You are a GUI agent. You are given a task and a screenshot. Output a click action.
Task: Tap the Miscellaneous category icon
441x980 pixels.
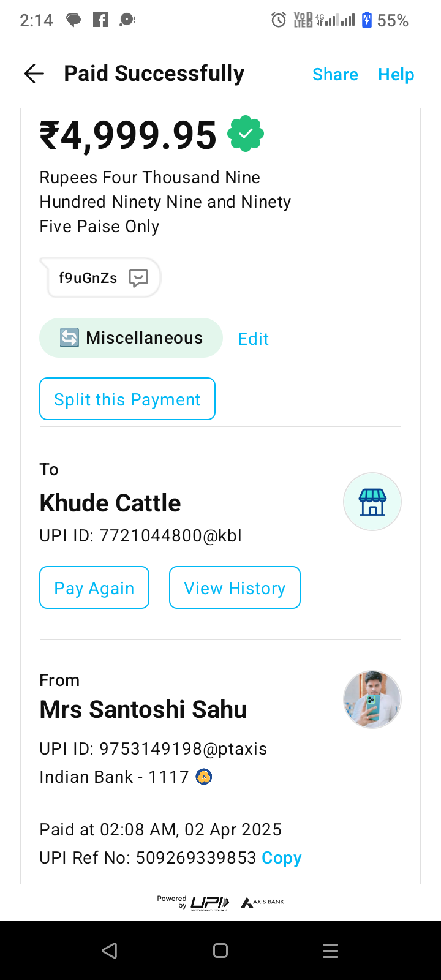(x=69, y=337)
